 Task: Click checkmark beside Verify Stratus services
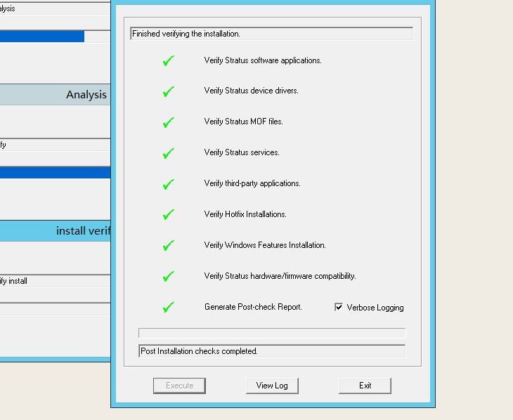(169, 153)
